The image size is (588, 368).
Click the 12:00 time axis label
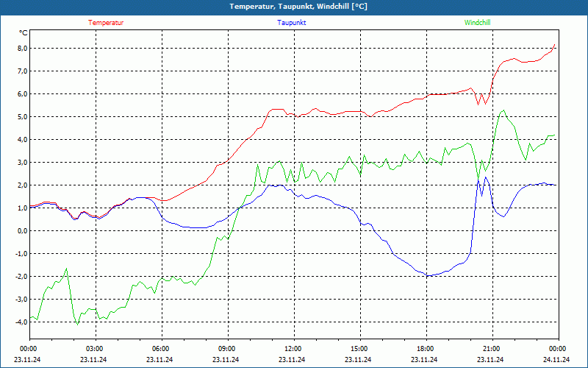coord(293,349)
